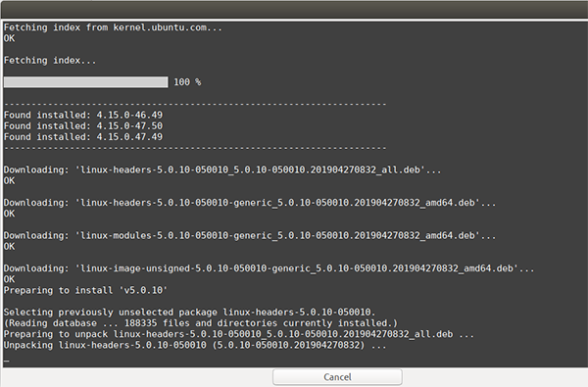Select the 'Found installed: 4.15.0-46.49' line
Viewport: 588px width, 387px height.
(x=83, y=116)
